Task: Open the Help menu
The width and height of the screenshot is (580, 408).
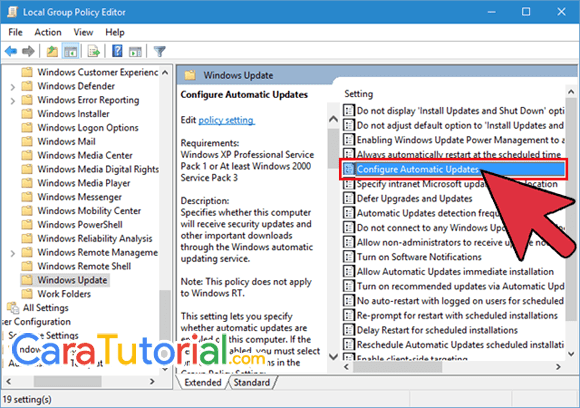Action: tap(115, 32)
